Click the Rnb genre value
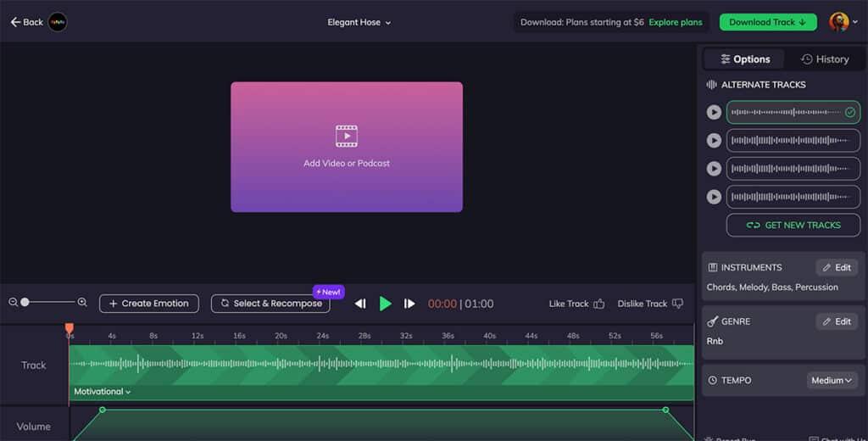The image size is (868, 441). pos(715,341)
